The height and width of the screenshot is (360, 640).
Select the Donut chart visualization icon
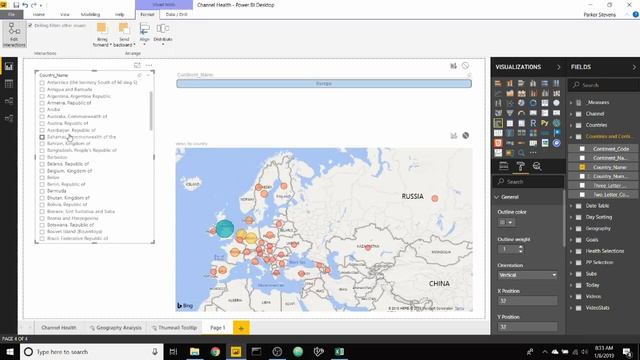533,103
